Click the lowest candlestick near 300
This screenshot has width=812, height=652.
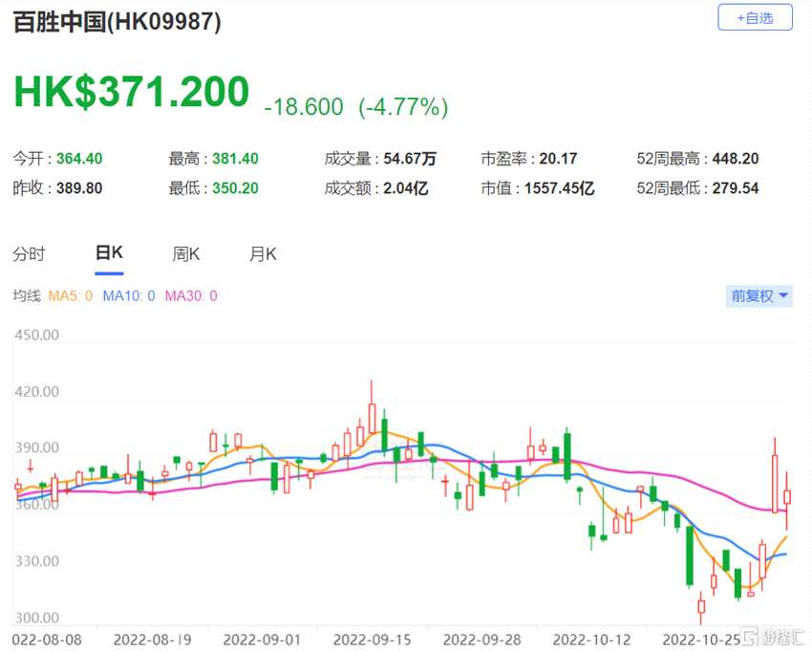(x=701, y=606)
